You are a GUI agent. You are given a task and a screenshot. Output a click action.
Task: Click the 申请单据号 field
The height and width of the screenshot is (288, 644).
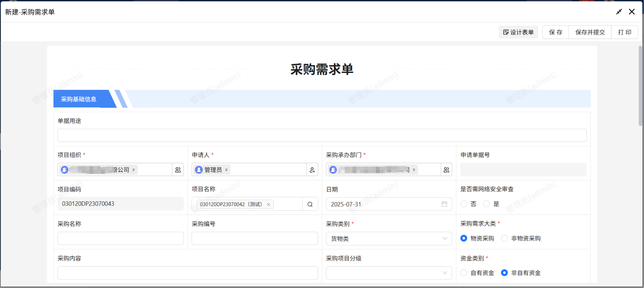523,170
